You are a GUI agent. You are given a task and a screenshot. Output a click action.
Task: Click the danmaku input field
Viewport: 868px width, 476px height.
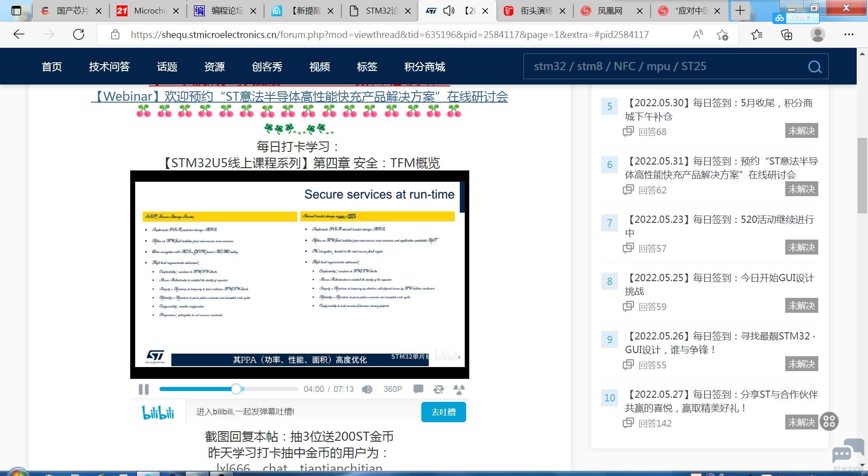pos(303,412)
